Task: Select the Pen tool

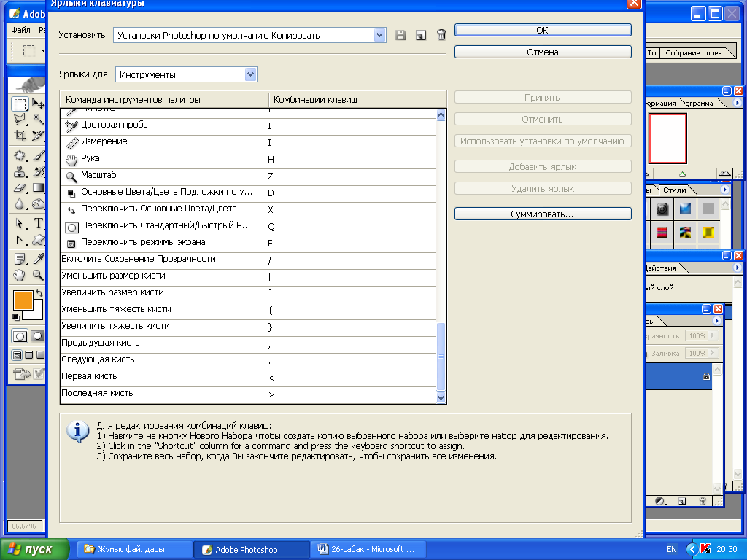Action: (x=20, y=239)
